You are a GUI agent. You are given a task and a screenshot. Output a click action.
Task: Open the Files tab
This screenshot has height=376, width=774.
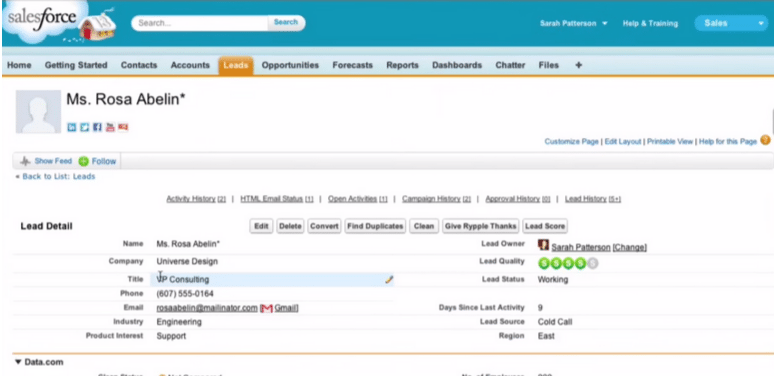tap(549, 65)
